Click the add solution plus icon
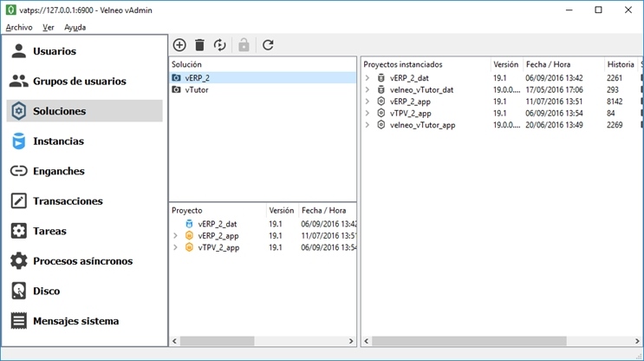644x361 pixels. coord(179,45)
